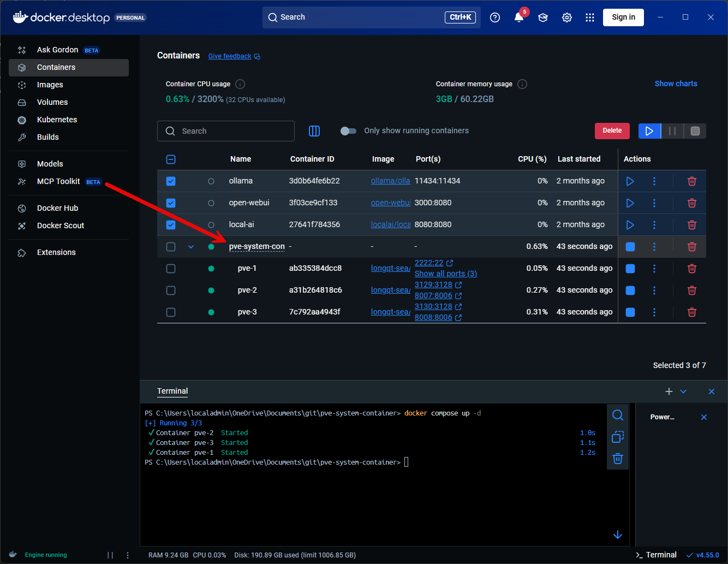728x564 pixels.
Task: Click the Sign in button
Action: 623,17
